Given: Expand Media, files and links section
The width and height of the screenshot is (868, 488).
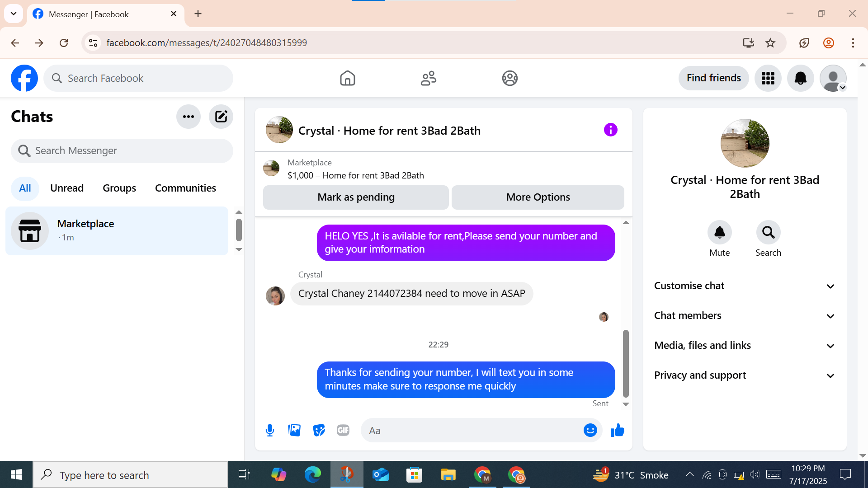Looking at the screenshot, I should tap(745, 346).
